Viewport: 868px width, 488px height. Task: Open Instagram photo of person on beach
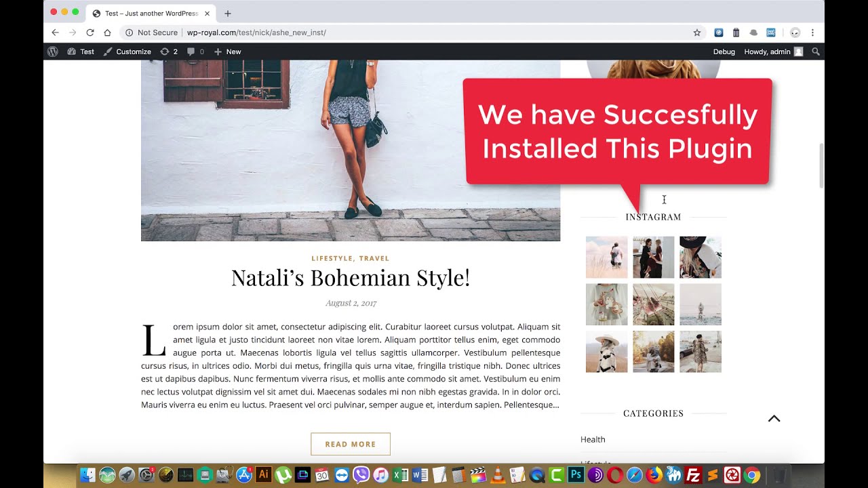[x=701, y=304]
